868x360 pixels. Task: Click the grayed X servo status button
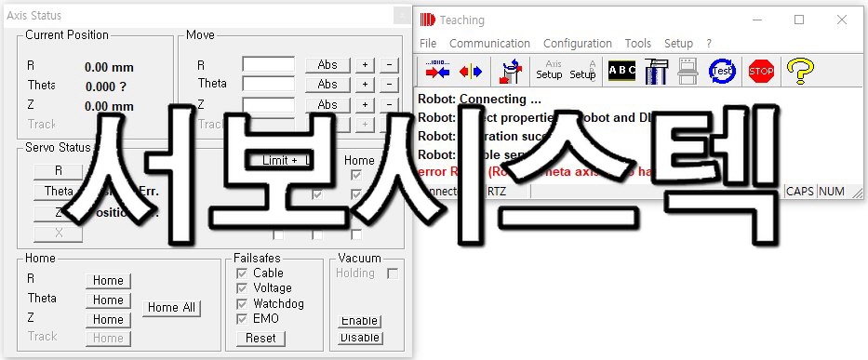58,233
